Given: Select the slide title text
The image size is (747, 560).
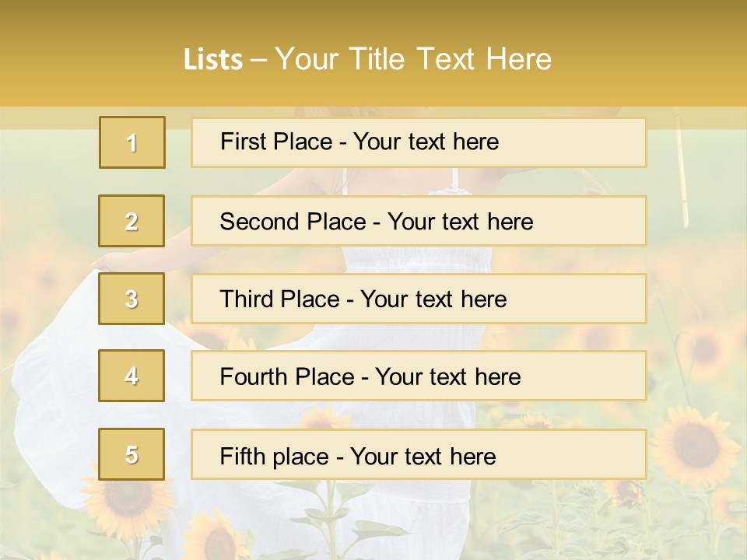Looking at the screenshot, I should click(367, 59).
